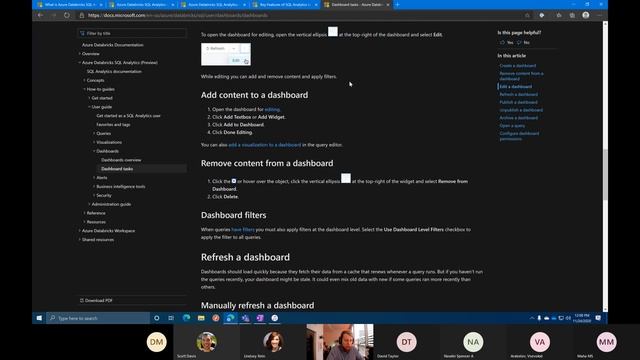
Task: Follow 'add a visualization to a dashboard' link
Action: (x=264, y=145)
